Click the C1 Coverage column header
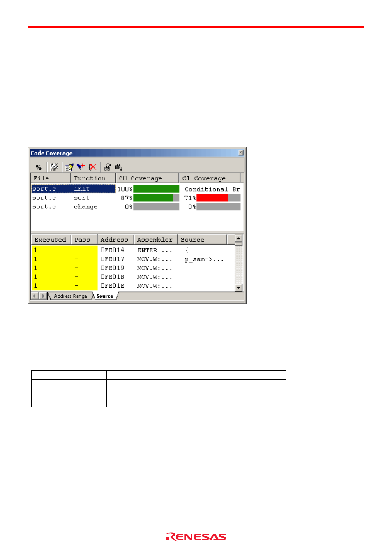392x555 pixels. pos(210,178)
